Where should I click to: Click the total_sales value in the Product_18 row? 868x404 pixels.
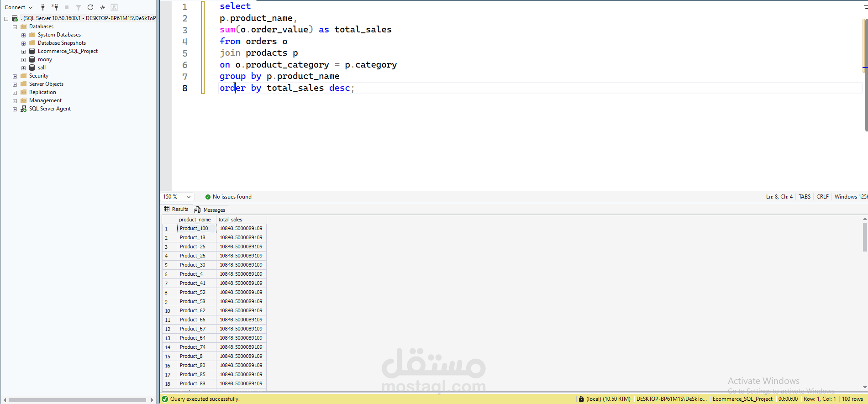tap(241, 237)
